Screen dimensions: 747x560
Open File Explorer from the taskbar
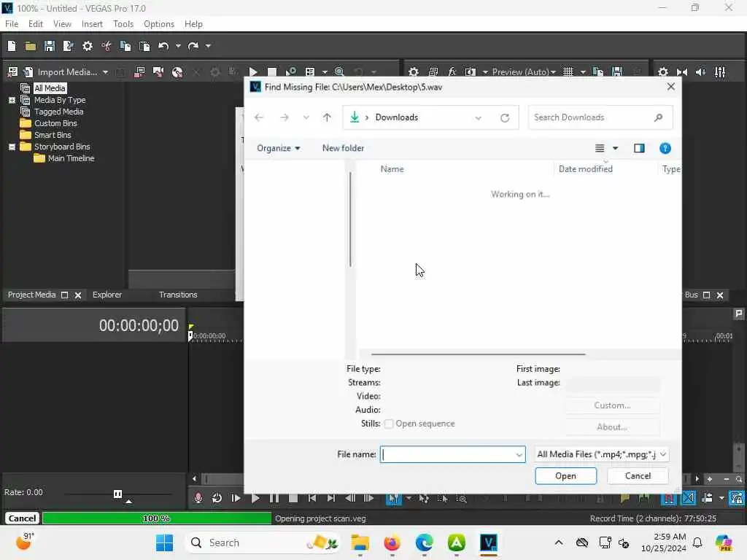click(x=360, y=542)
